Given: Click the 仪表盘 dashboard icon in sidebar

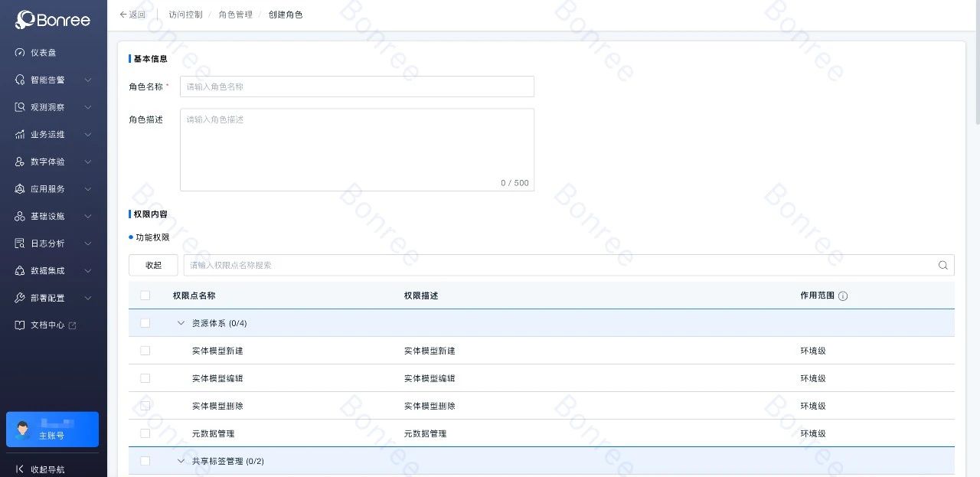Looking at the screenshot, I should (20, 53).
